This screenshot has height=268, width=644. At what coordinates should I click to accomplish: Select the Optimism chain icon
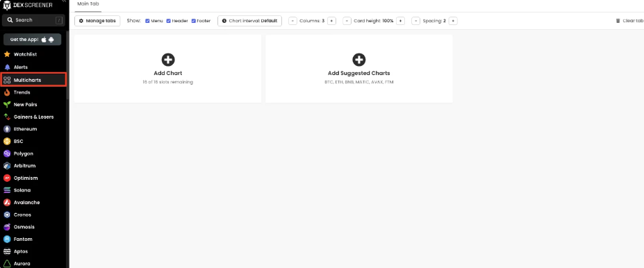pyautogui.click(x=7, y=178)
